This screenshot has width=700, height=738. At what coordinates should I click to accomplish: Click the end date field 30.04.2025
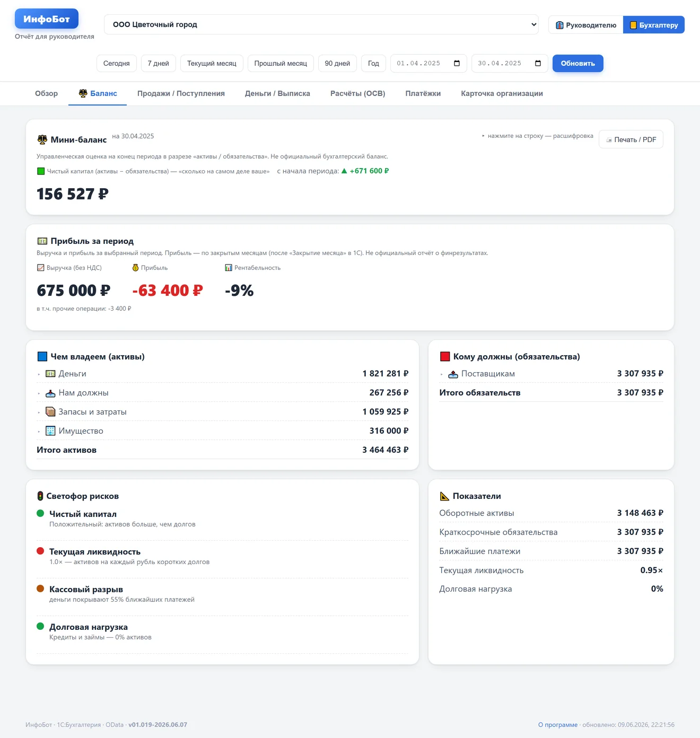tap(509, 64)
